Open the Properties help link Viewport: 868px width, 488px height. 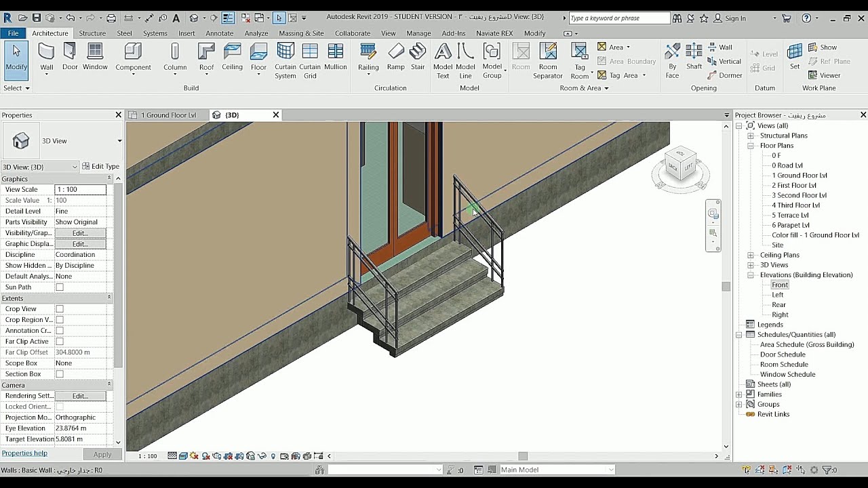point(24,453)
